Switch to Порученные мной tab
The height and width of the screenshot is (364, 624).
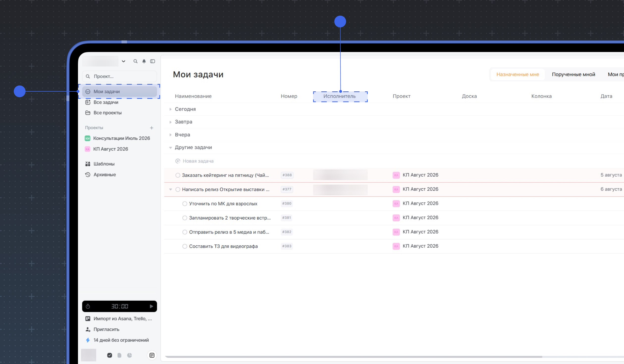pyautogui.click(x=573, y=74)
